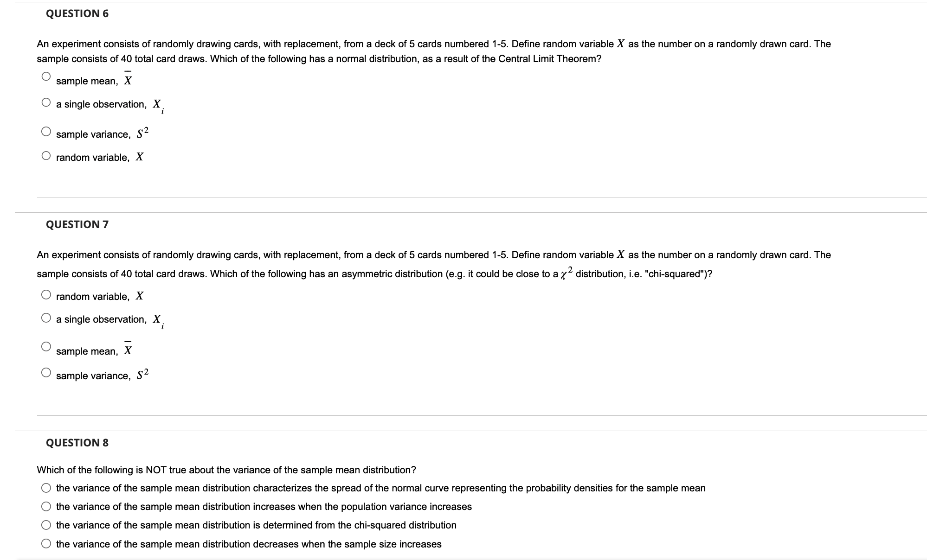Image resolution: width=927 pixels, height=560 pixels.
Task: Click the QUESTION 7 heading
Action: [77, 224]
